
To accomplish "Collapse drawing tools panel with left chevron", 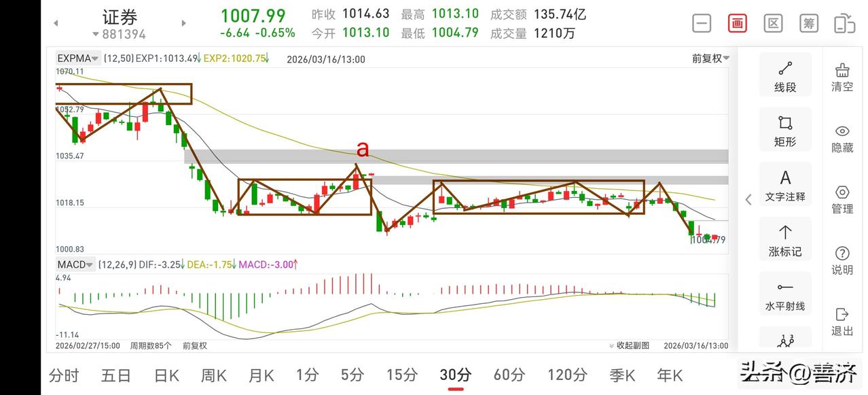I will (x=748, y=199).
